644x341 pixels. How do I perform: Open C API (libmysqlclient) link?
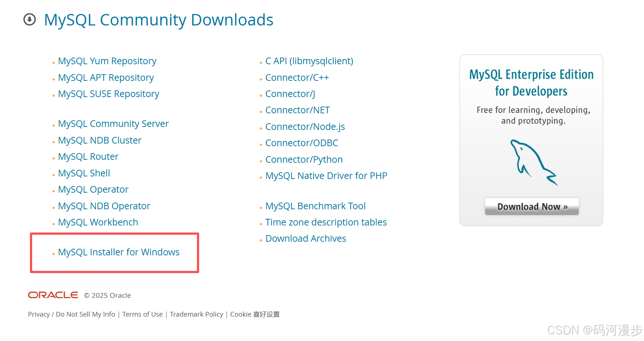coord(309,61)
